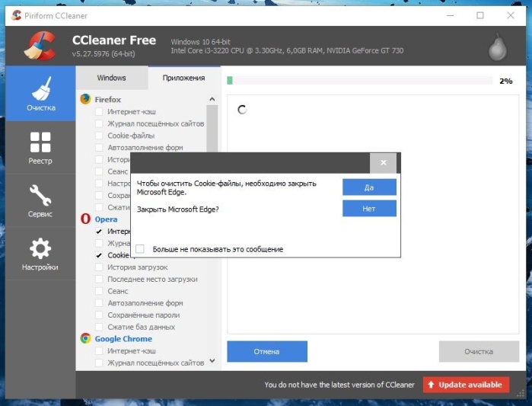Minimize the Piriform CCleaner window

[x=451, y=15]
